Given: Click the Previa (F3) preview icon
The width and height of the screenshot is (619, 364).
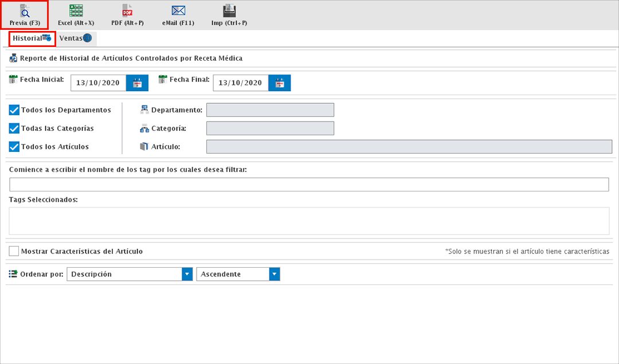Looking at the screenshot, I should tap(25, 11).
